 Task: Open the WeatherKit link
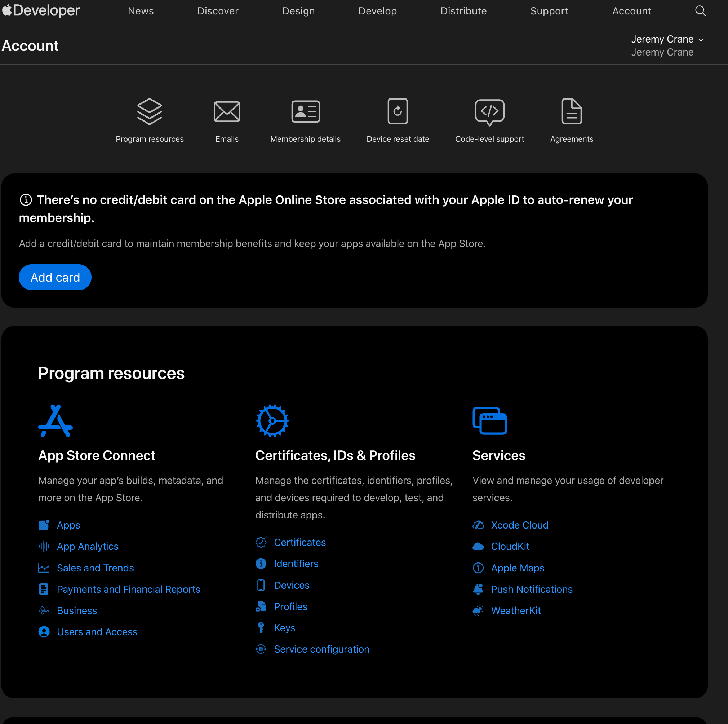516,610
